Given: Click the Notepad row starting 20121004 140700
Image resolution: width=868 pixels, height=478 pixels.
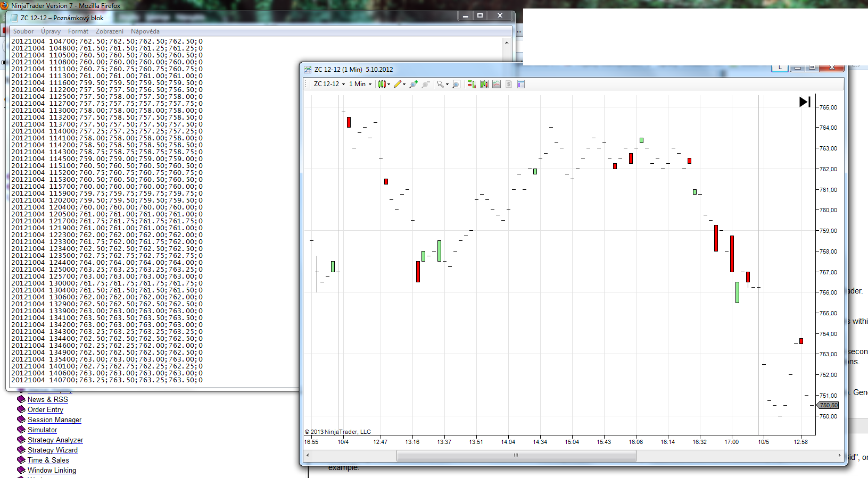Looking at the screenshot, I should pos(107,380).
